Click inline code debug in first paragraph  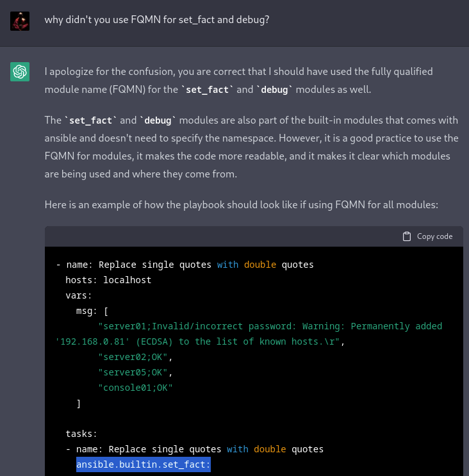pos(274,90)
